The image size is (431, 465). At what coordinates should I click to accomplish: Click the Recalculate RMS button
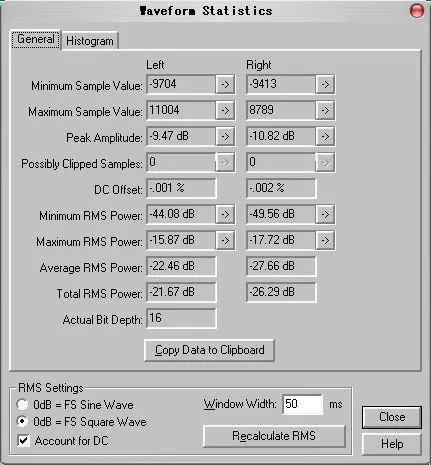point(274,436)
